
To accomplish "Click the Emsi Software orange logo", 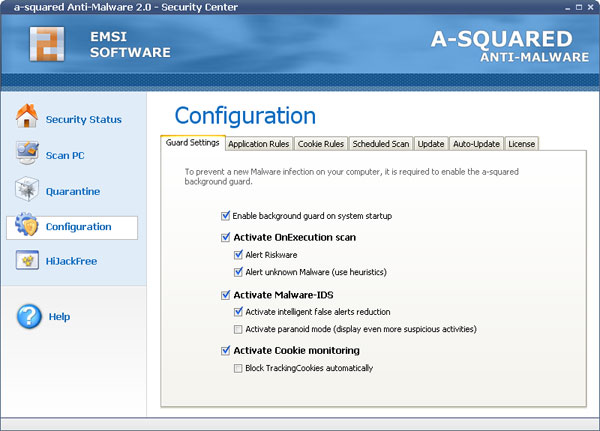I will point(47,44).
